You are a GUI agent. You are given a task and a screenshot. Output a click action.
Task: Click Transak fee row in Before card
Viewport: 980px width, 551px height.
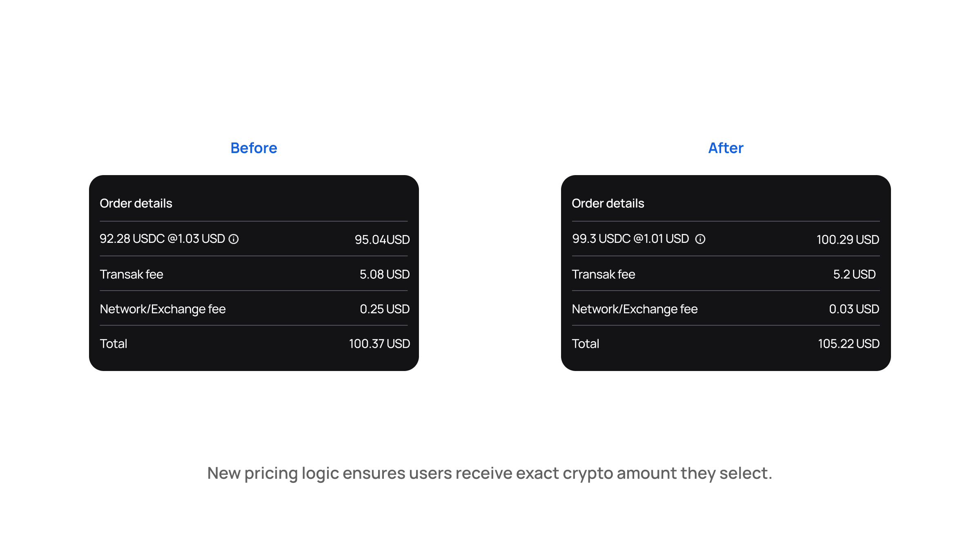tap(254, 274)
